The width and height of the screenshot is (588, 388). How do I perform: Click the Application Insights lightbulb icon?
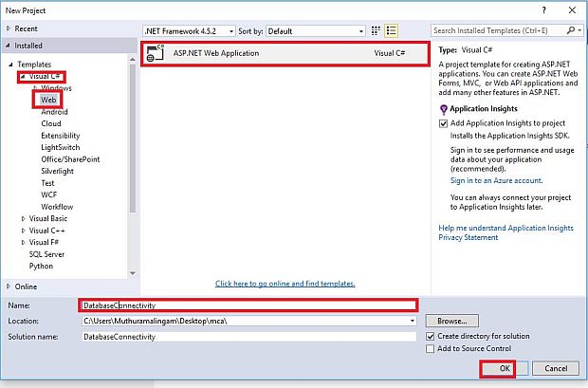(443, 109)
